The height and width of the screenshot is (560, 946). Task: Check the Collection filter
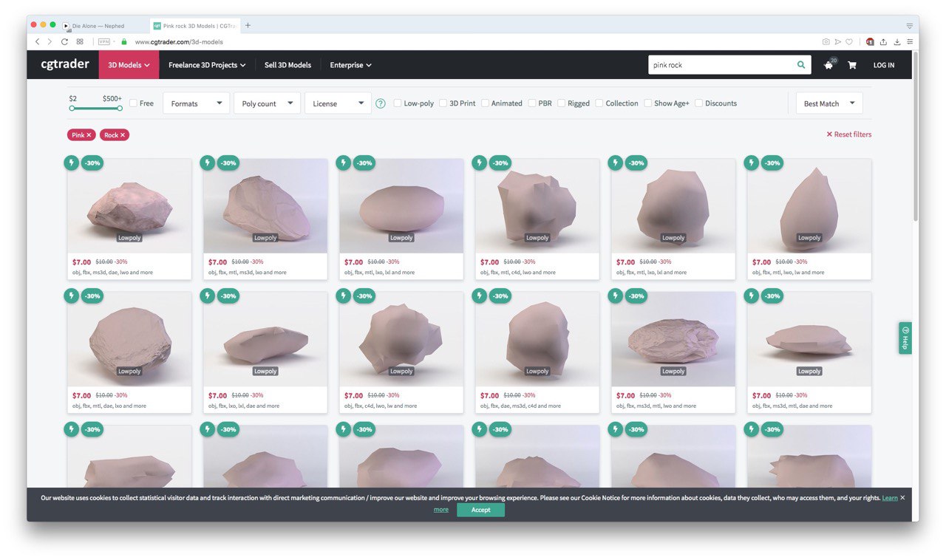(599, 103)
